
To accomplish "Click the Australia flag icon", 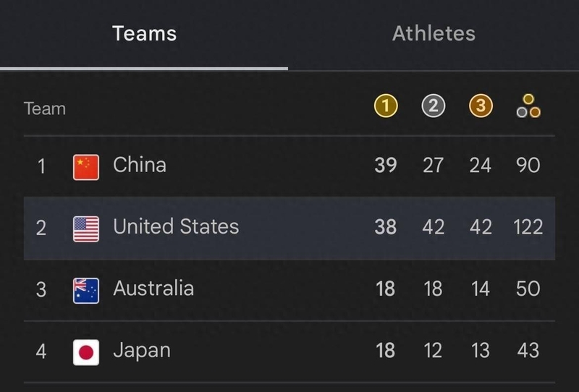I will coord(86,290).
